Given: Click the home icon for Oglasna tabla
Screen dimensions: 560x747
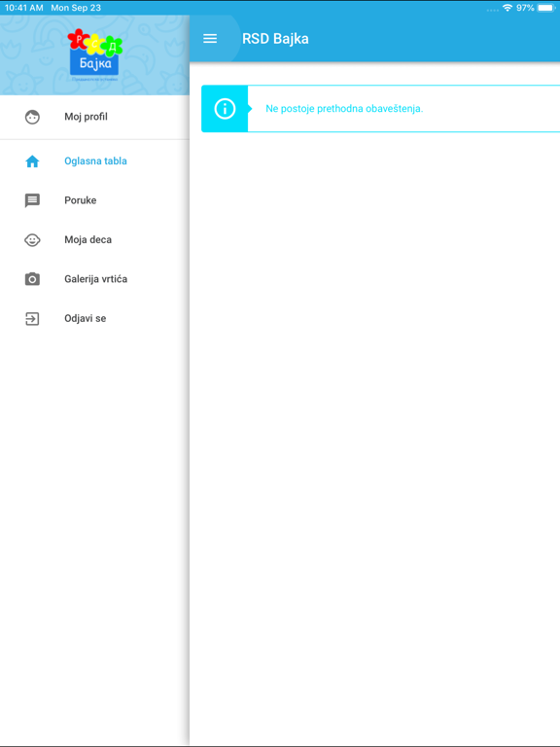Looking at the screenshot, I should (x=32, y=161).
